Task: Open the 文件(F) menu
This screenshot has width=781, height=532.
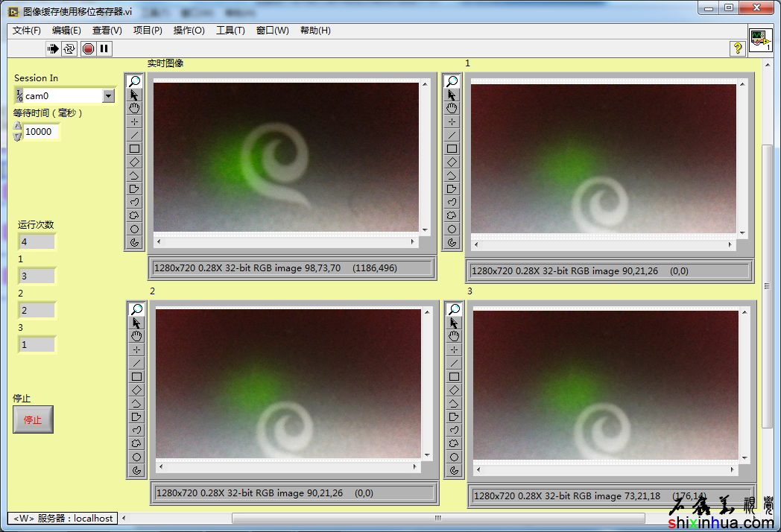Action: tap(27, 31)
